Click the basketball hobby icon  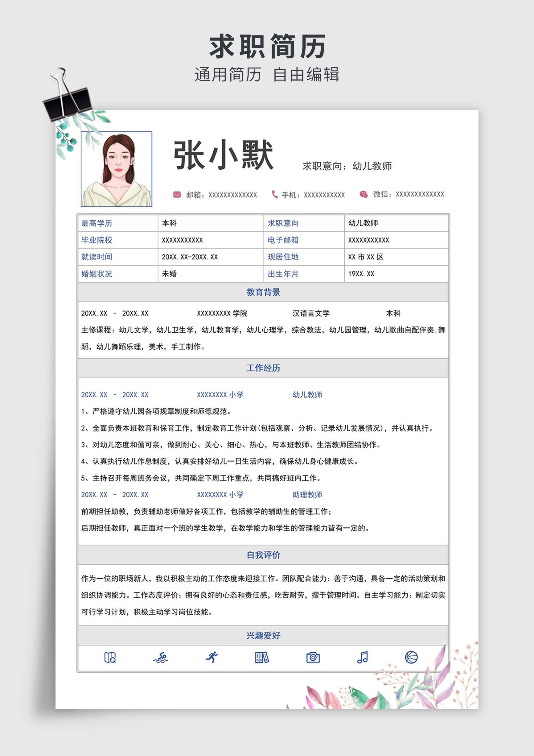pos(411,657)
